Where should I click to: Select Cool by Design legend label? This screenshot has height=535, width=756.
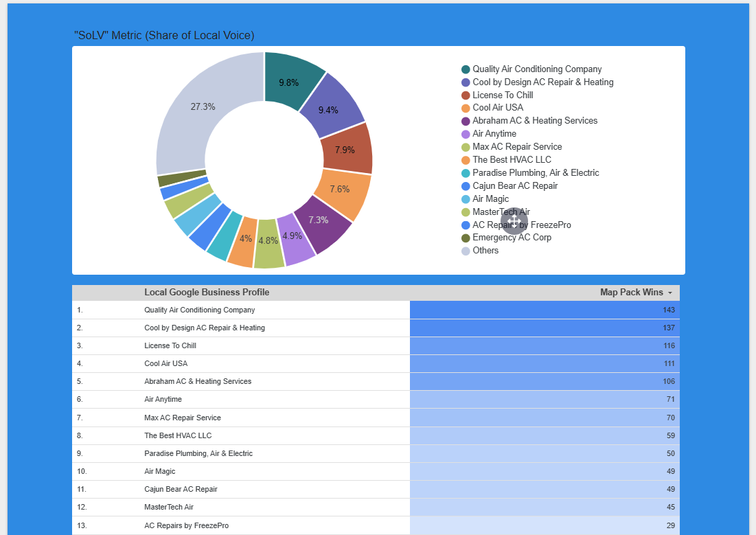coord(542,82)
